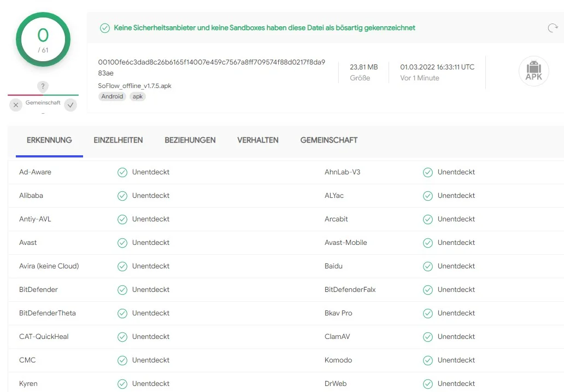The height and width of the screenshot is (392, 564).
Task: Click the check icon in BitDefender row
Action: click(x=122, y=290)
